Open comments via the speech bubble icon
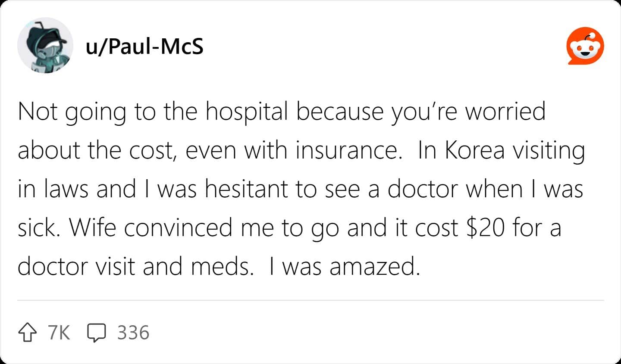This screenshot has height=364, width=621. (97, 333)
